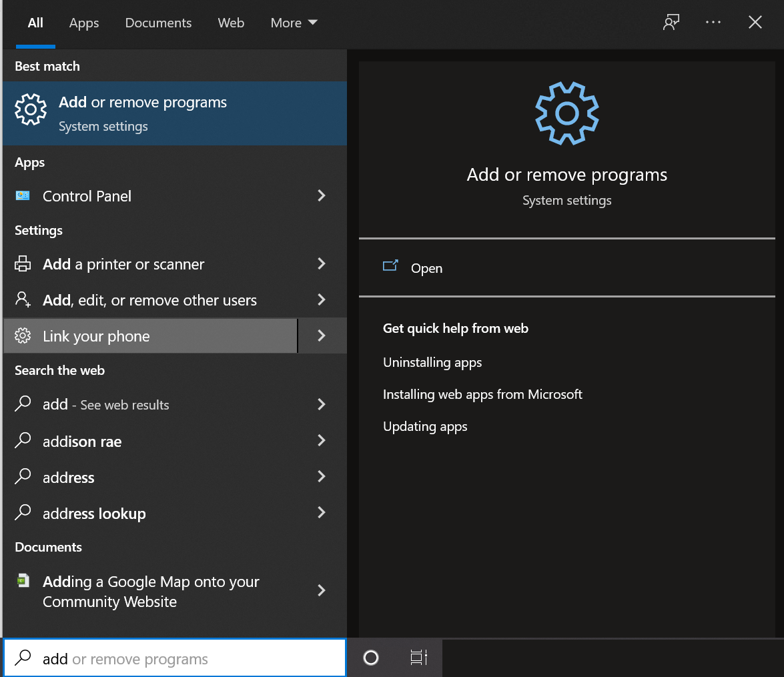
Task: Expand Add a printer or scanner arrow
Action: 322,263
